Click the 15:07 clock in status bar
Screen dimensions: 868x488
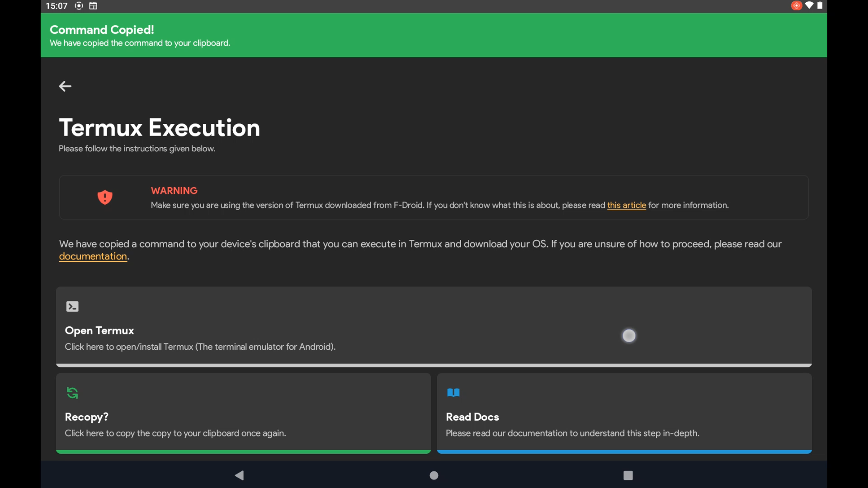pos(57,6)
